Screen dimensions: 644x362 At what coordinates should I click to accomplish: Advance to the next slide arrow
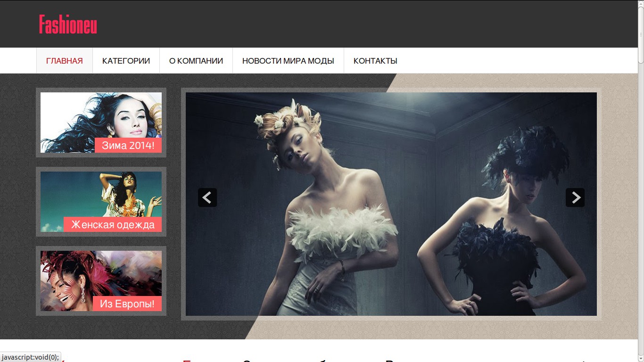tap(575, 197)
